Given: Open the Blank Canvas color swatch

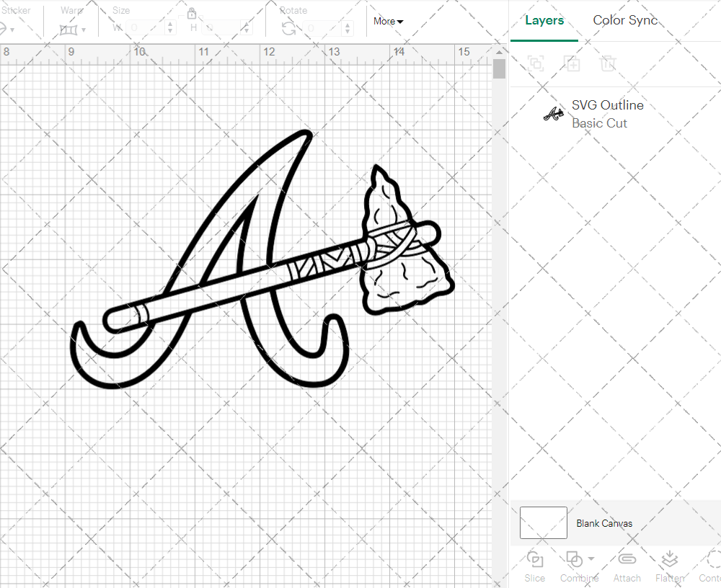Looking at the screenshot, I should [543, 523].
